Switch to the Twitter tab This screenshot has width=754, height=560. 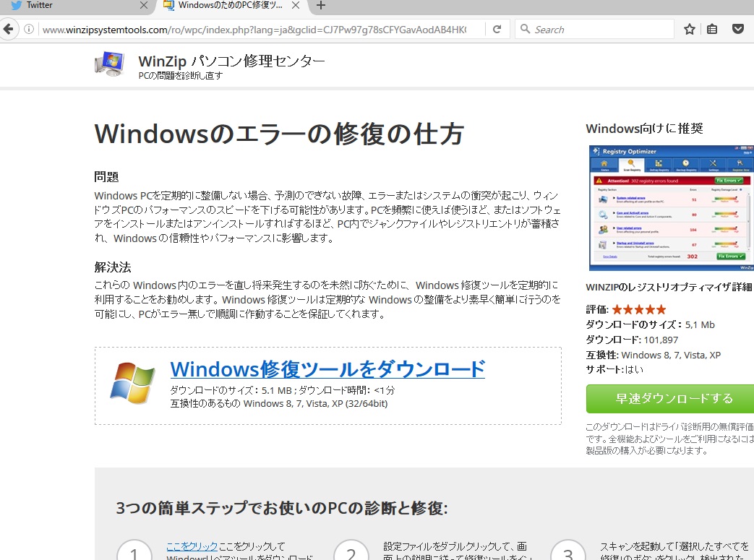(77, 5)
